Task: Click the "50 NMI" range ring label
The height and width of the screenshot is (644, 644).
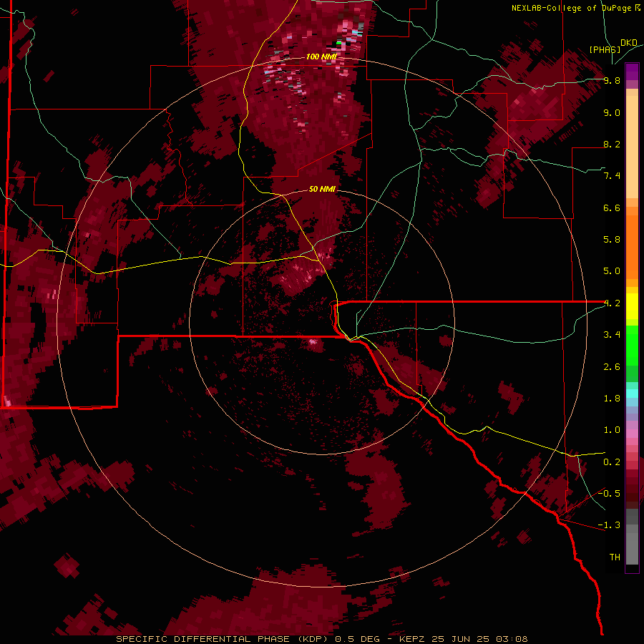Action: [x=322, y=189]
